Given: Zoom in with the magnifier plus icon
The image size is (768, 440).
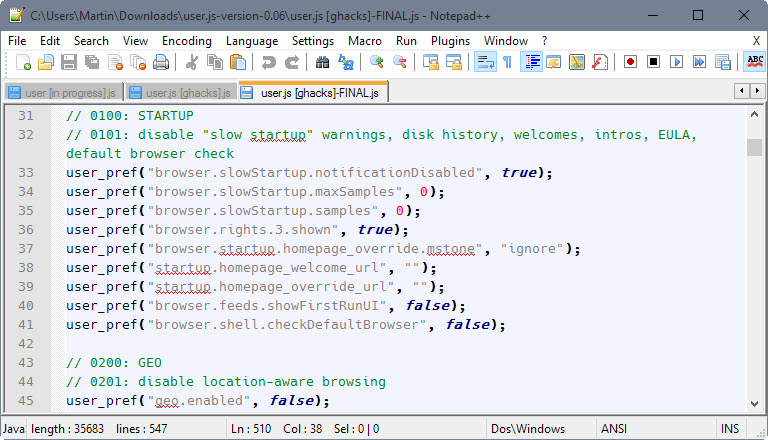Looking at the screenshot, I should (x=376, y=62).
